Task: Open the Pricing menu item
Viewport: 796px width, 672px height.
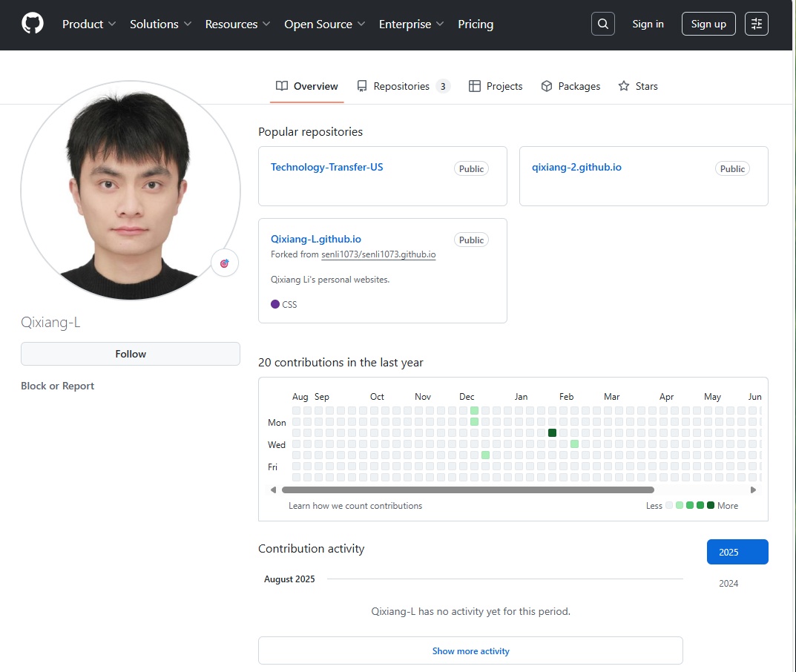Action: 476,24
